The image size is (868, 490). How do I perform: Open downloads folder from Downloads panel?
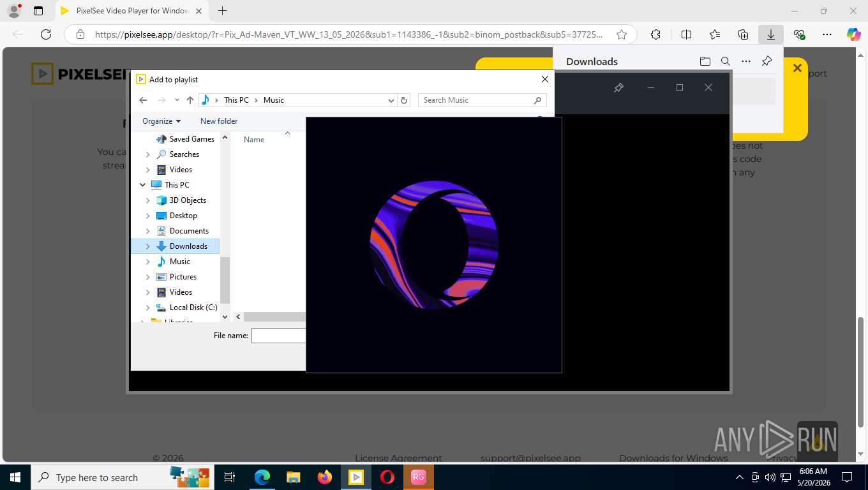point(705,61)
